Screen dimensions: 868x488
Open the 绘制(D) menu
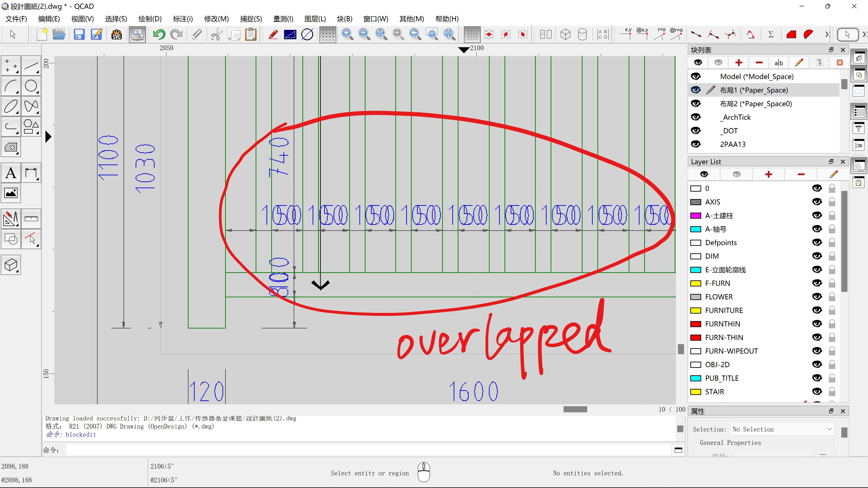150,19
